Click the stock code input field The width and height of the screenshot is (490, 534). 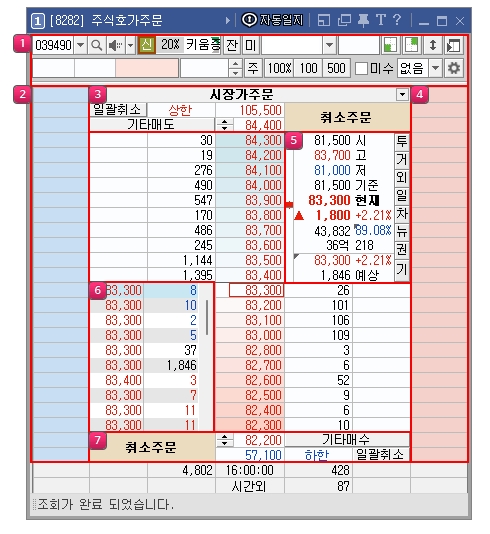tap(53, 45)
